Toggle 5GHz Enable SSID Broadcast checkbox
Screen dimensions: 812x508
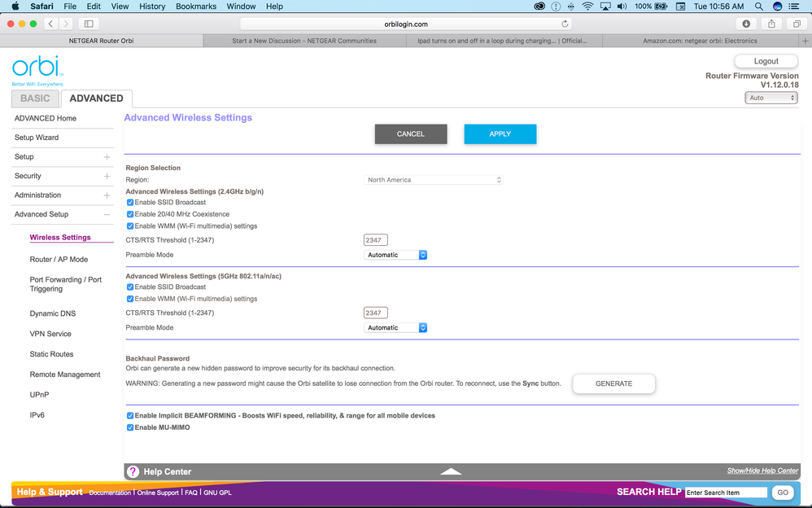tap(130, 287)
